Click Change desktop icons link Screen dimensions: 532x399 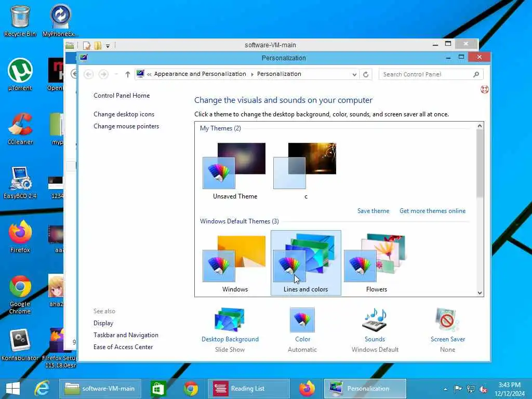(x=124, y=114)
